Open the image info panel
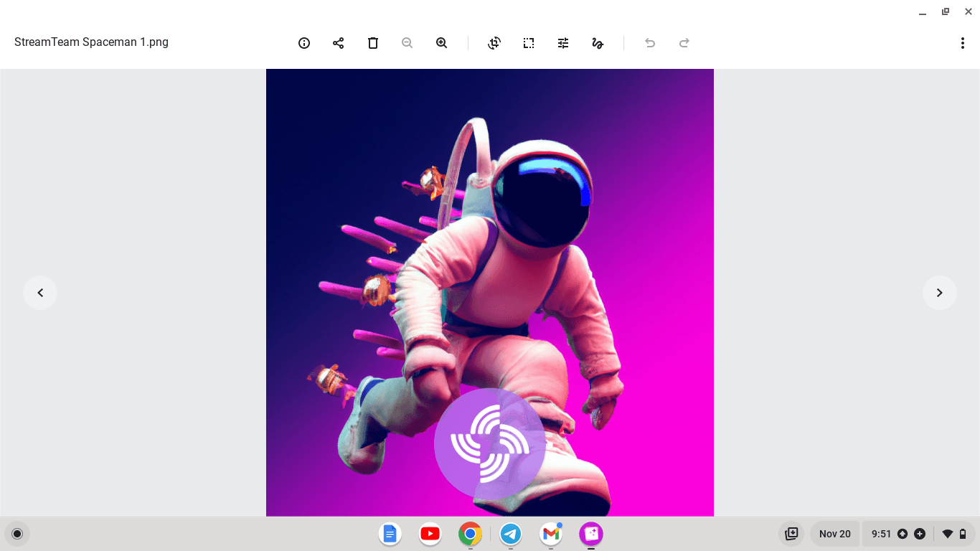The image size is (980, 551). click(x=304, y=43)
